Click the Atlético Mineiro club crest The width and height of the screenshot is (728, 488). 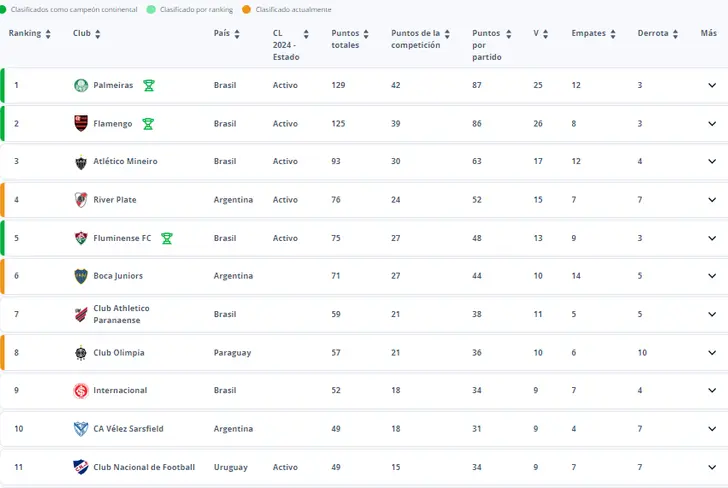[x=81, y=162]
